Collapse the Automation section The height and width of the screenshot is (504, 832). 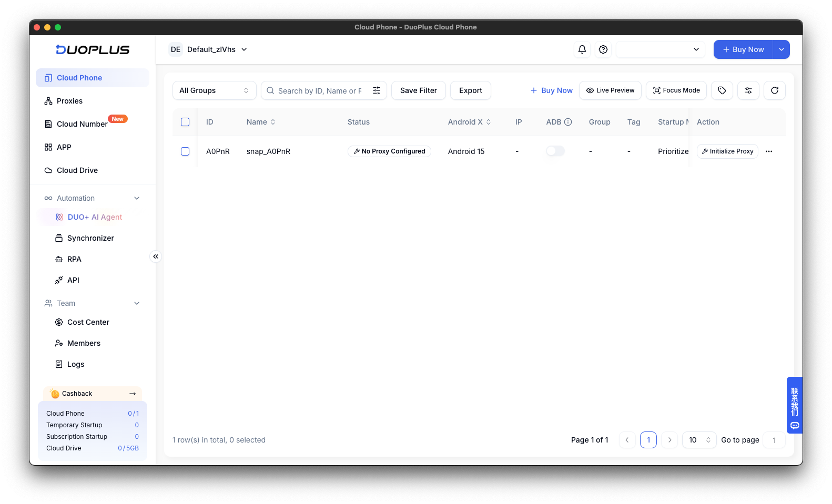[x=137, y=198]
